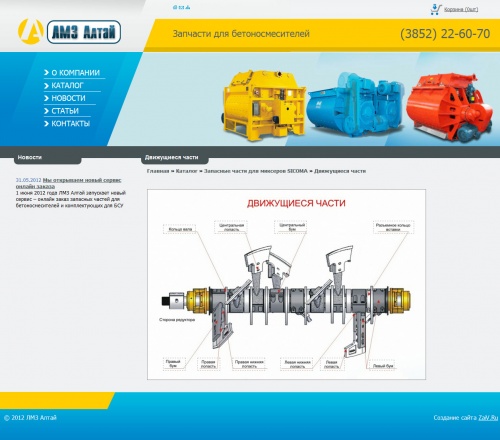This screenshot has width=500, height=440.
Task: Click the Левая лопасть label in diagram
Action: [x=332, y=364]
